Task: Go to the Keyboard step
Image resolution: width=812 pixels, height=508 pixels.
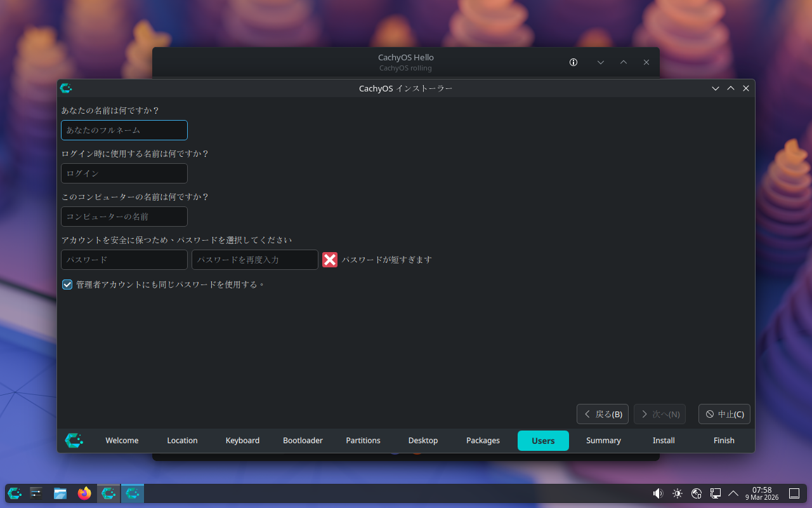Action: pyautogui.click(x=242, y=441)
